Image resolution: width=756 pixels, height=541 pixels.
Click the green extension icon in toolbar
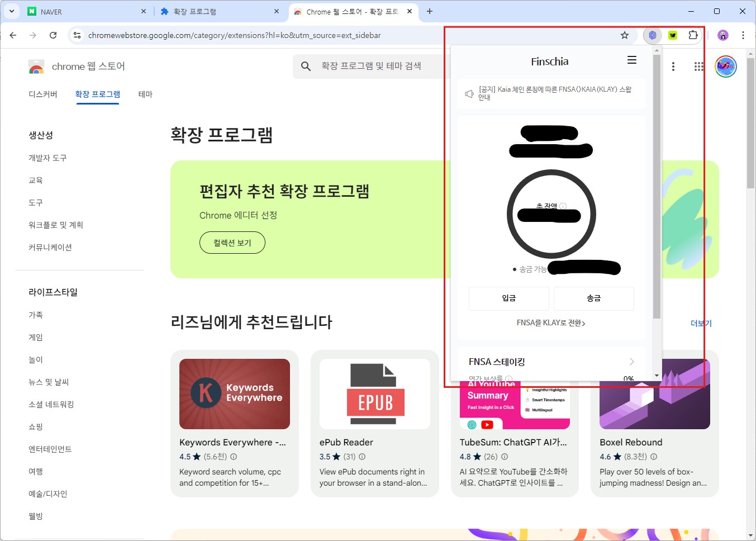pos(673,35)
